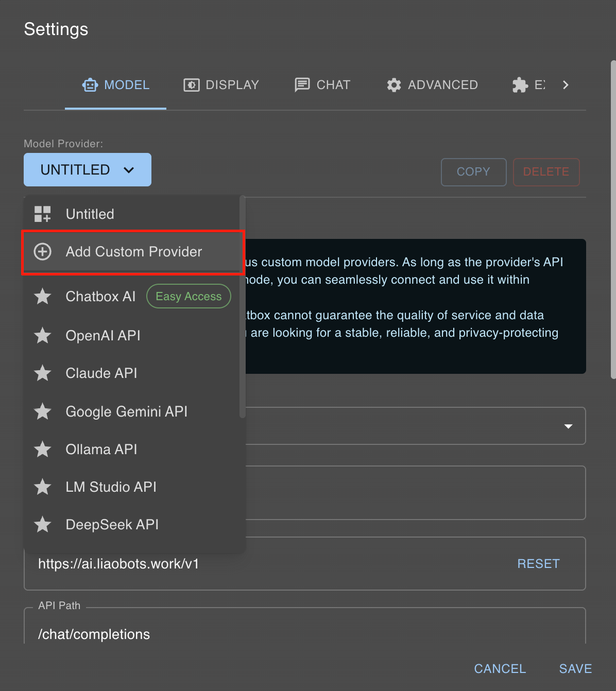Open the MODEL settings tab
Image resolution: width=616 pixels, height=691 pixels.
coord(115,85)
